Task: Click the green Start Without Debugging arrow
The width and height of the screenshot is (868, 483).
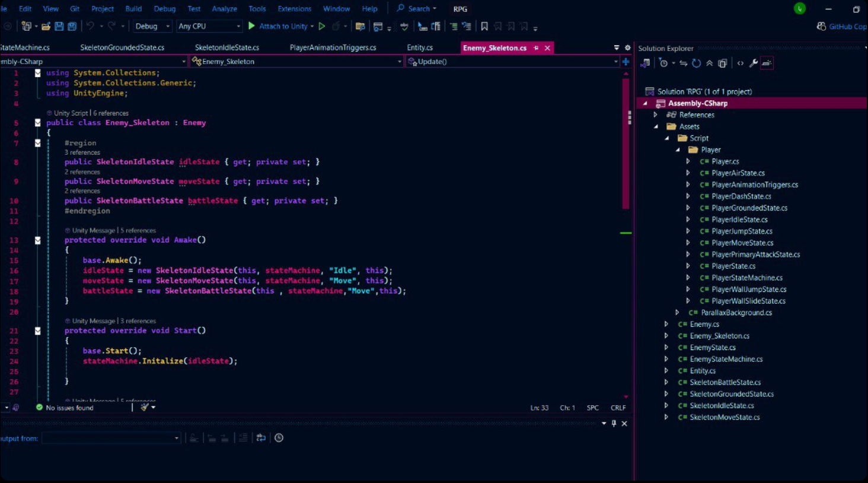Action: pyautogui.click(x=322, y=26)
